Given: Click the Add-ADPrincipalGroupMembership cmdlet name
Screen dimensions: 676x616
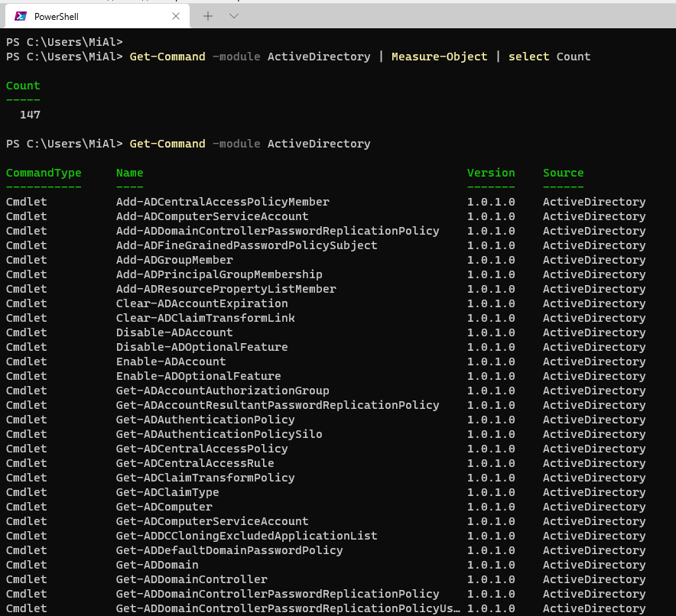Looking at the screenshot, I should 219,274.
